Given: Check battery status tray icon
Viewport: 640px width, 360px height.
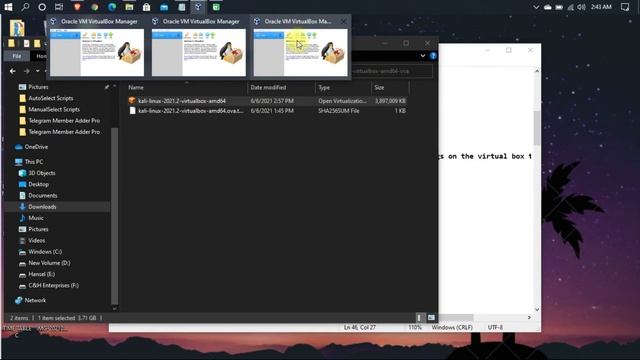Looking at the screenshot, I should coord(559,7).
